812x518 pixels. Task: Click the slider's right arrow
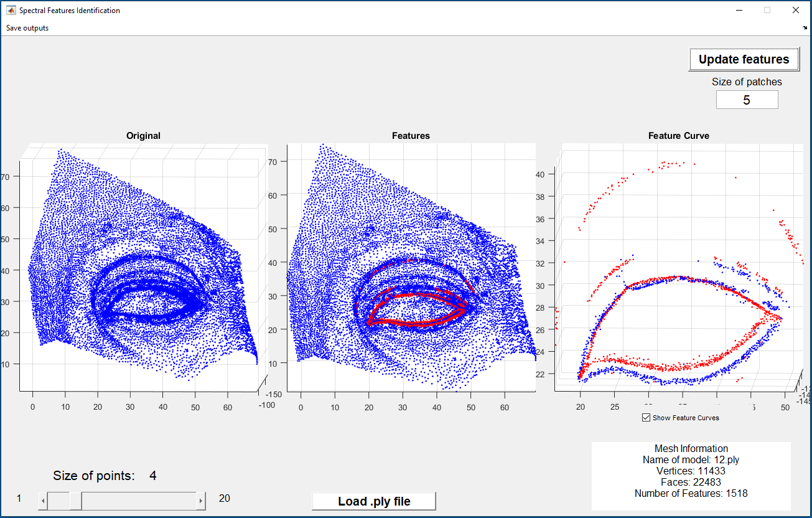(201, 501)
